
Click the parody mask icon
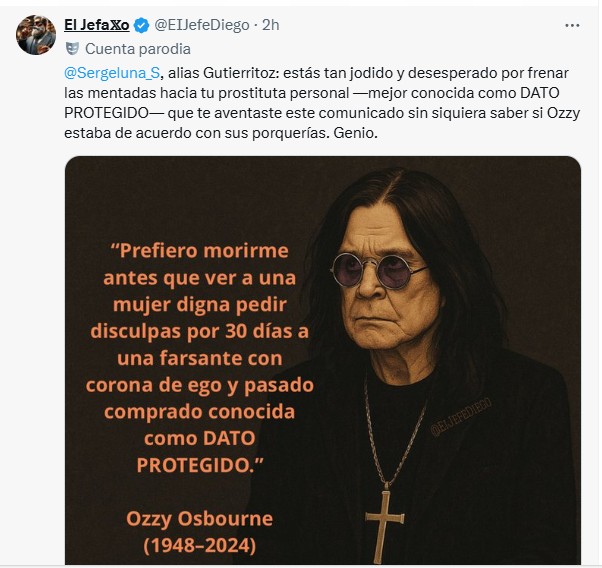(x=72, y=49)
